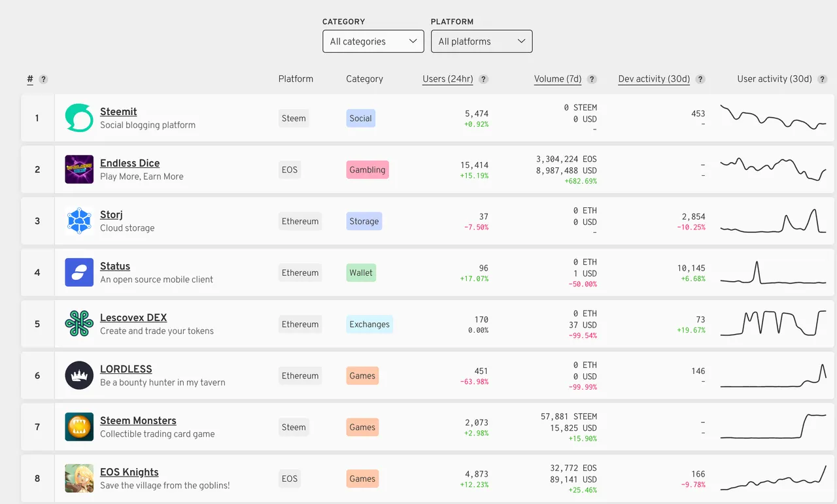Open the Steemit dapp link
The width and height of the screenshot is (837, 504).
point(118,112)
